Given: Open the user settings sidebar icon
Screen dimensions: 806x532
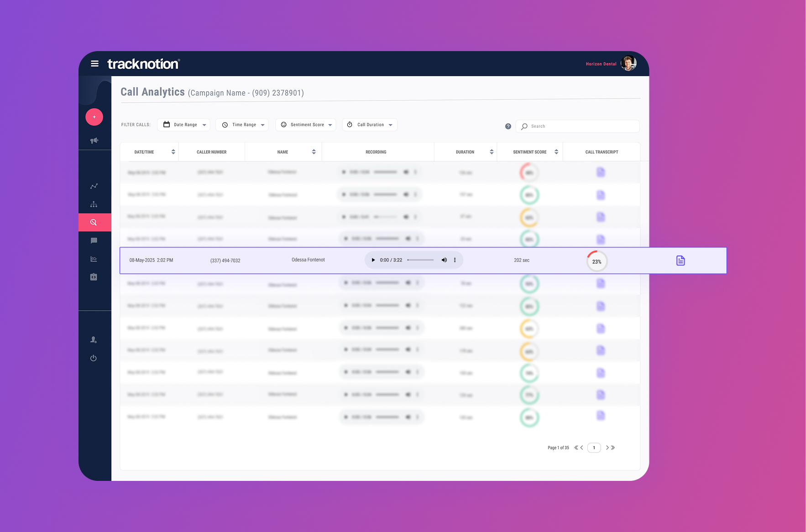Looking at the screenshot, I should click(94, 340).
